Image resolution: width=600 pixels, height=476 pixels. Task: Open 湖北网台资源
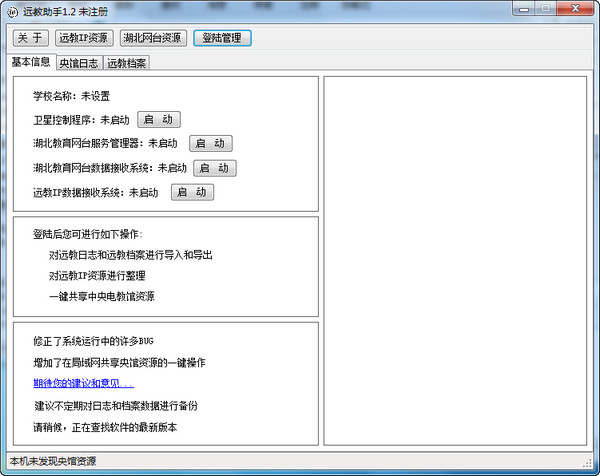153,38
